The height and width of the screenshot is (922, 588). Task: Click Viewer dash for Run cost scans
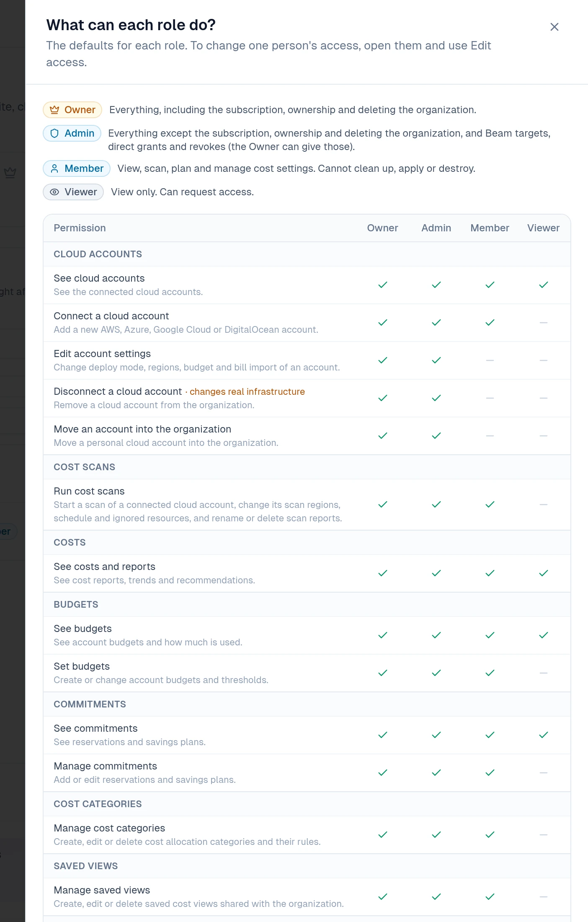(543, 505)
